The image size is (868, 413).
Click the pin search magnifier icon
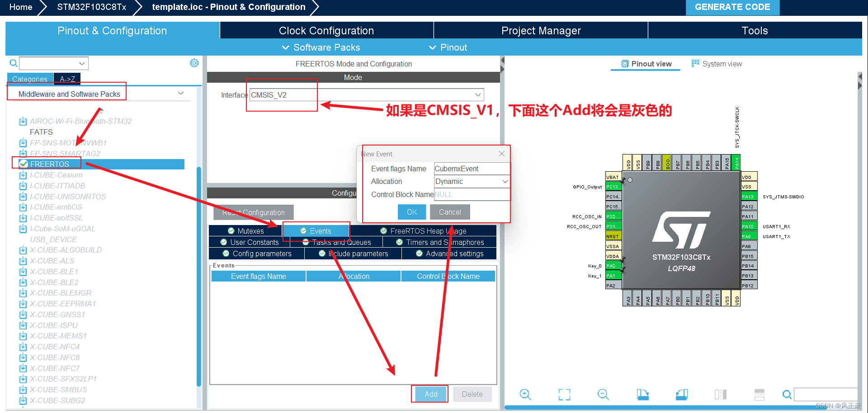[787, 394]
